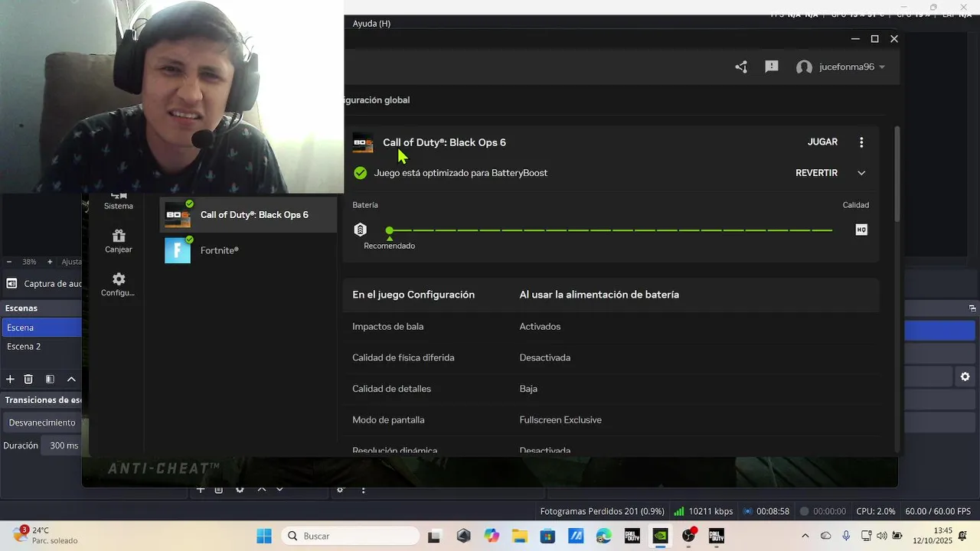Screen dimensions: 980x551
Task: Select Fortnite in the game list
Action: (249, 250)
